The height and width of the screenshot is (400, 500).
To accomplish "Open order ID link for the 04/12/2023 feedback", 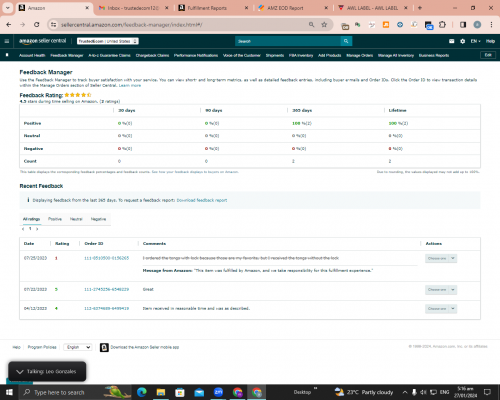I will point(106,308).
